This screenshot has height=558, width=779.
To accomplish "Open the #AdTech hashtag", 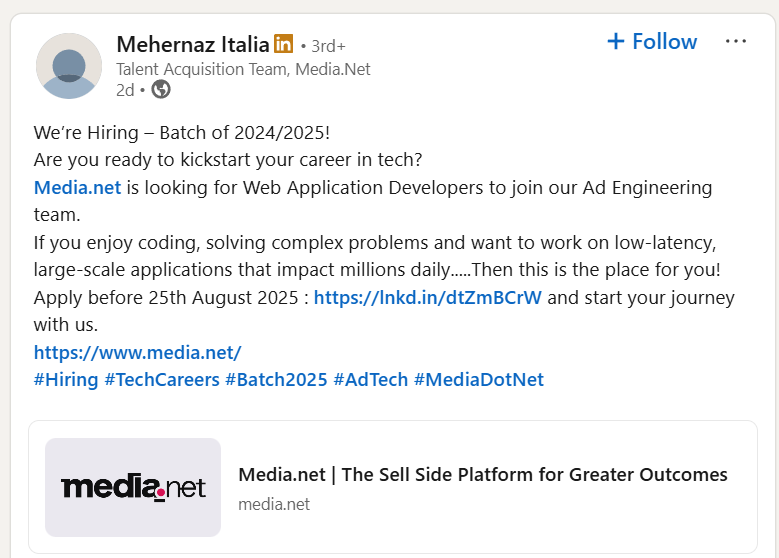I will [x=371, y=380].
